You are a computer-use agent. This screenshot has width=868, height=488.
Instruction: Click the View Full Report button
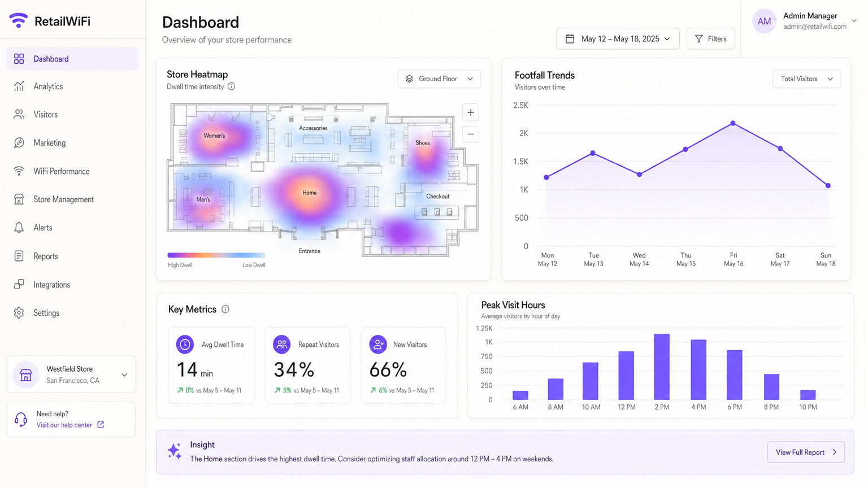point(805,452)
